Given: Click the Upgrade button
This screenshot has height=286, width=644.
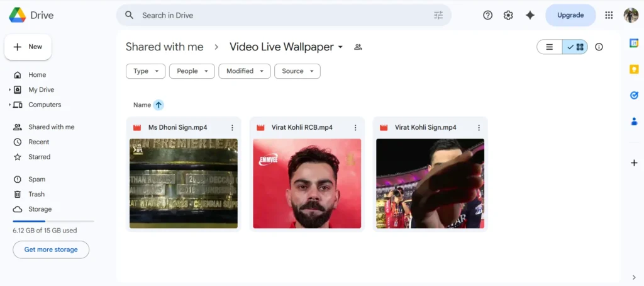Looking at the screenshot, I should click(x=570, y=15).
